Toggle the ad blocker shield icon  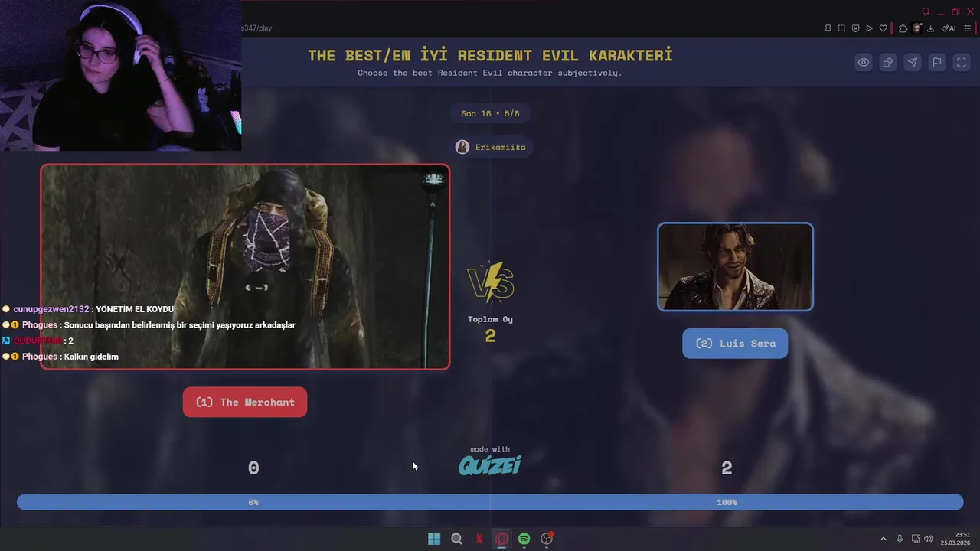(856, 28)
